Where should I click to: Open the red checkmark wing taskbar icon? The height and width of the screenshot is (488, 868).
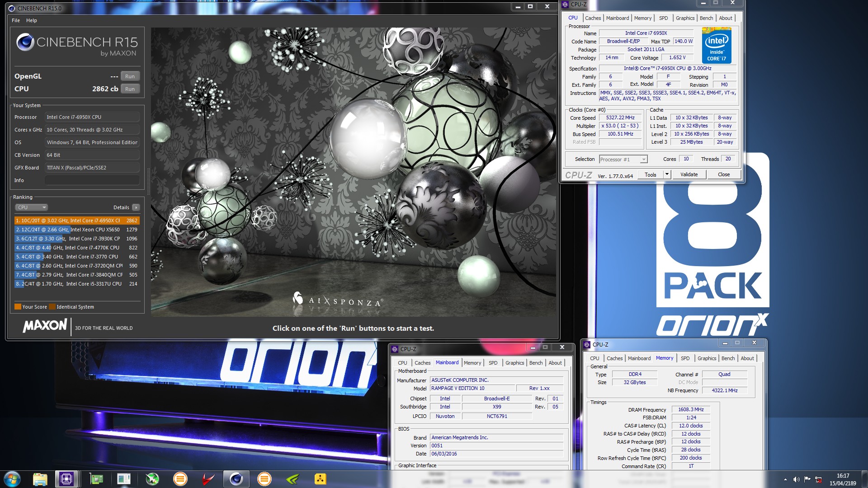coord(208,479)
